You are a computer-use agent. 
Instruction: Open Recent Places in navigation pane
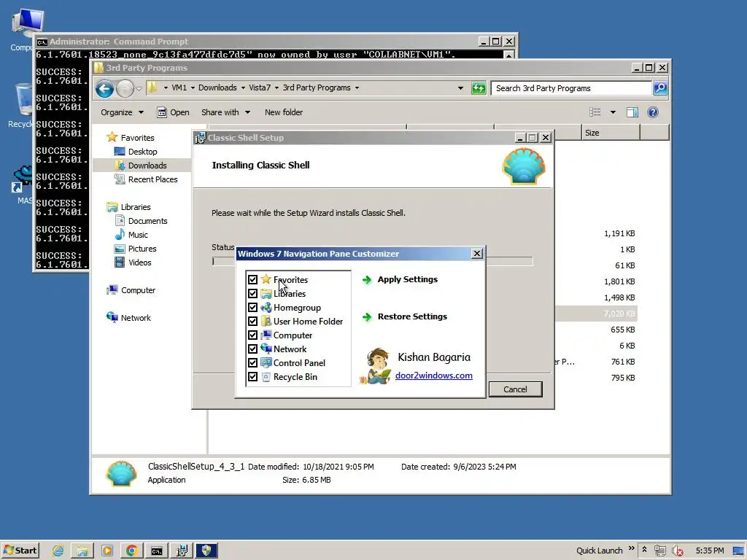152,179
